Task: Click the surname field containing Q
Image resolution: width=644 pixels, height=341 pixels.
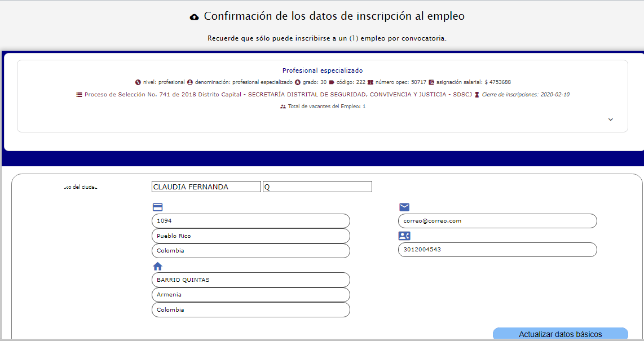Action: click(317, 187)
